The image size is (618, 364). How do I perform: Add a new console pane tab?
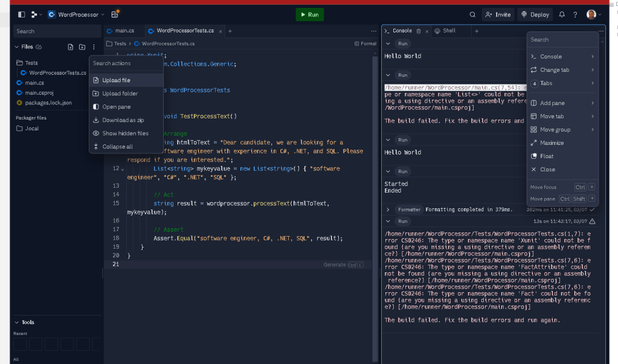point(477,31)
